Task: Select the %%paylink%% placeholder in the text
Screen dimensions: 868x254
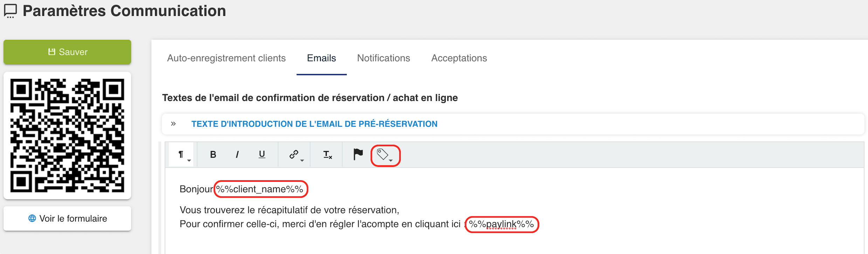Action: 502,224
